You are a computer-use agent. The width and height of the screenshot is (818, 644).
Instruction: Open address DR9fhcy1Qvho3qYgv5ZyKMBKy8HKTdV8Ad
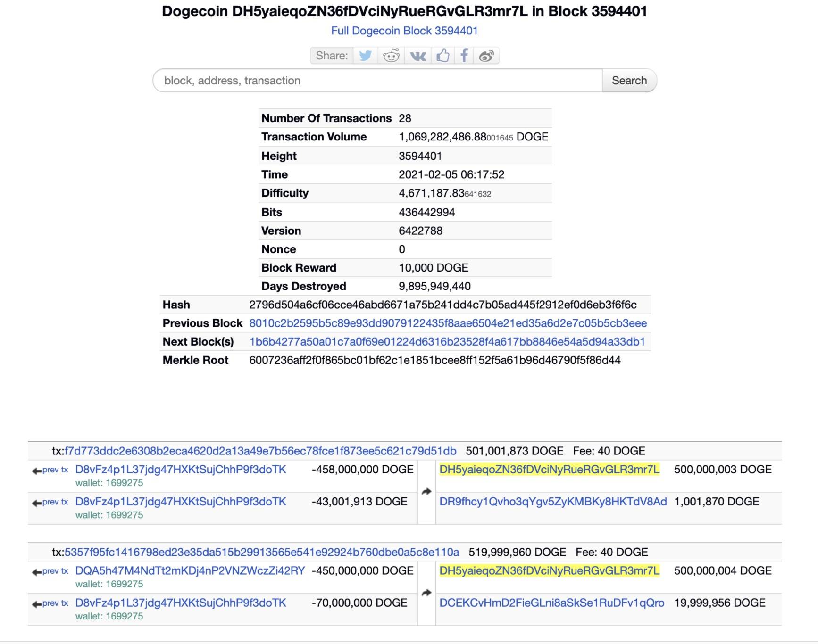pyautogui.click(x=553, y=502)
